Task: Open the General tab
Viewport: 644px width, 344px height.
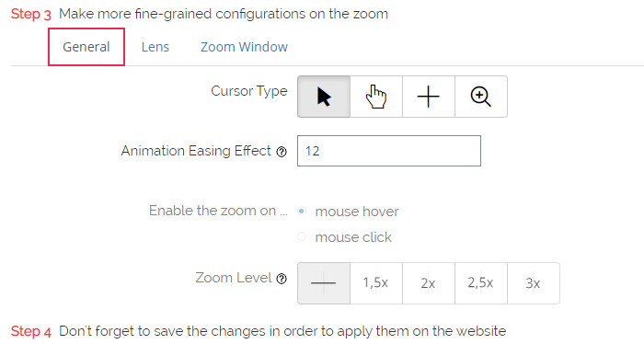Action: tap(86, 47)
